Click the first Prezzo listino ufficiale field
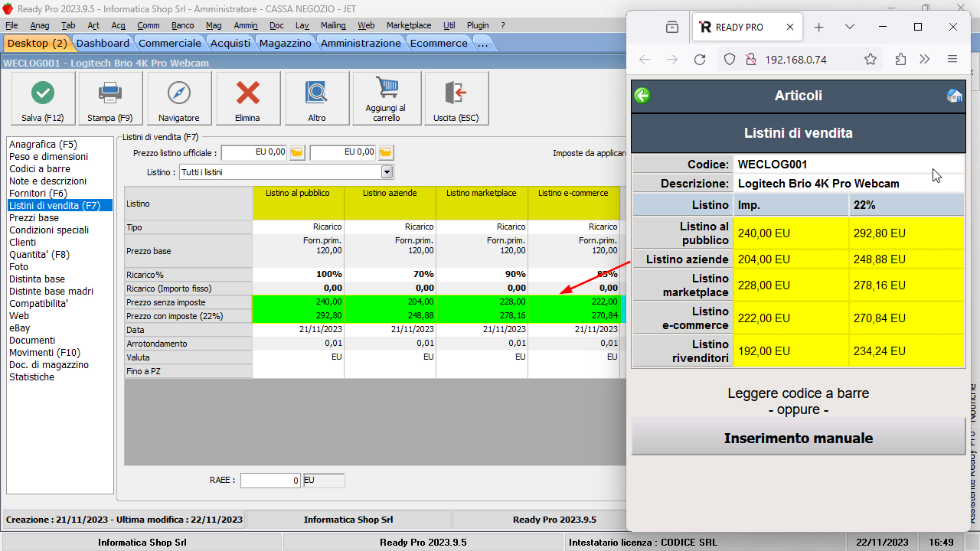The height and width of the screenshot is (551, 980). point(255,152)
